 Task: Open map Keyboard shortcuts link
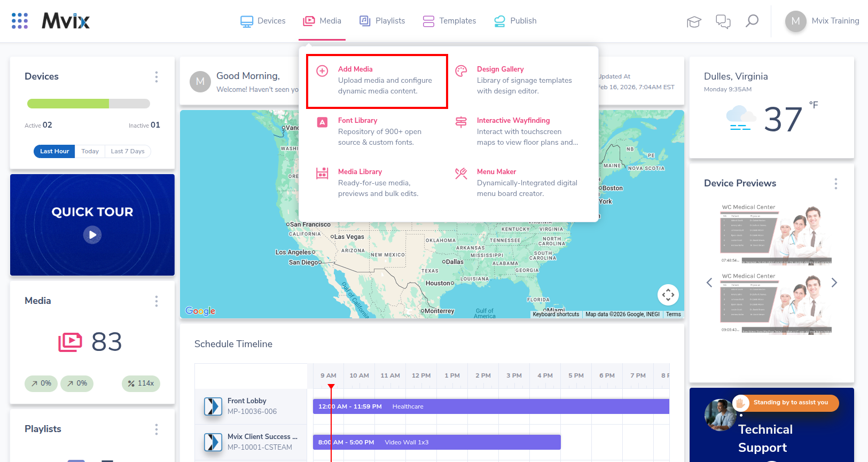[x=556, y=315]
